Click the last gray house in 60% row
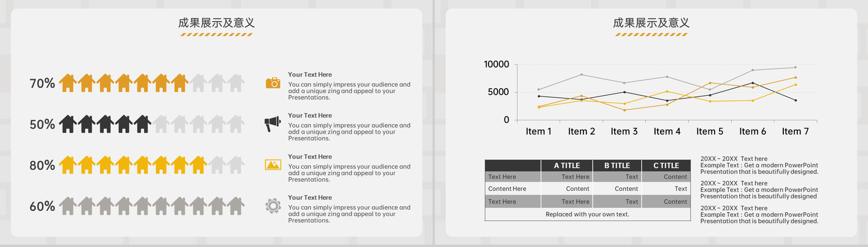 [236, 206]
